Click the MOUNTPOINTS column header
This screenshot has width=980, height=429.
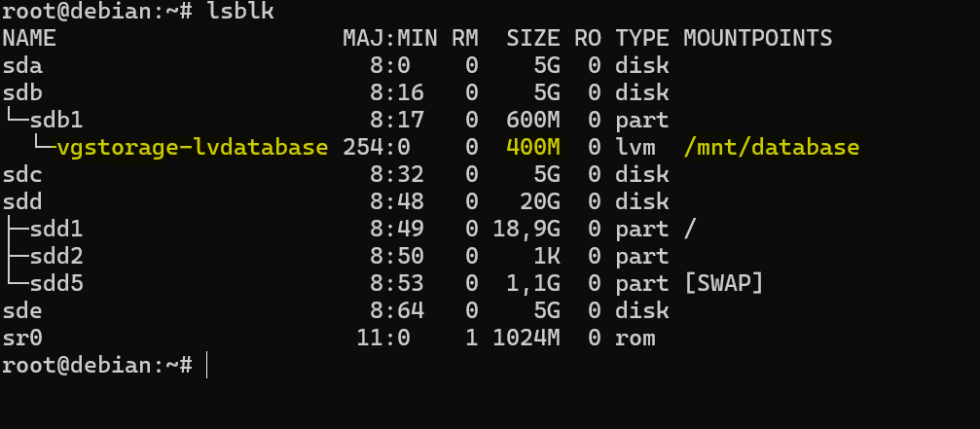[x=757, y=39]
